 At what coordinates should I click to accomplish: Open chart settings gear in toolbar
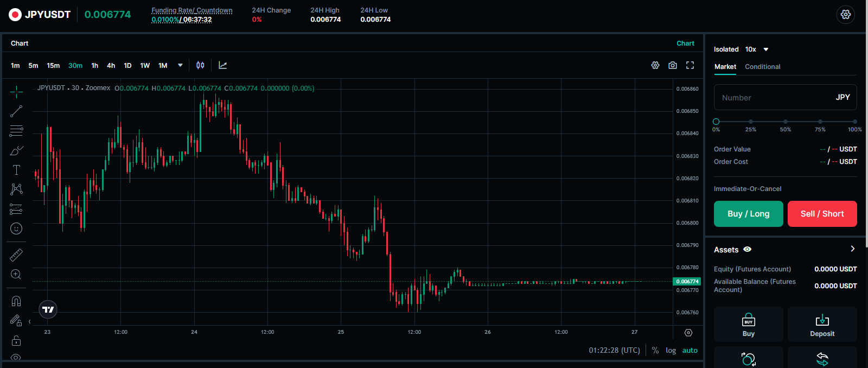click(x=655, y=65)
